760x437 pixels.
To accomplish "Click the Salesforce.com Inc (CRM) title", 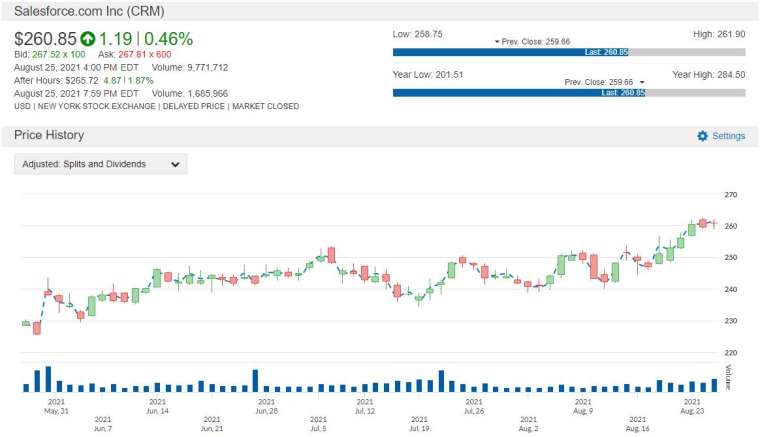I will coord(89,11).
